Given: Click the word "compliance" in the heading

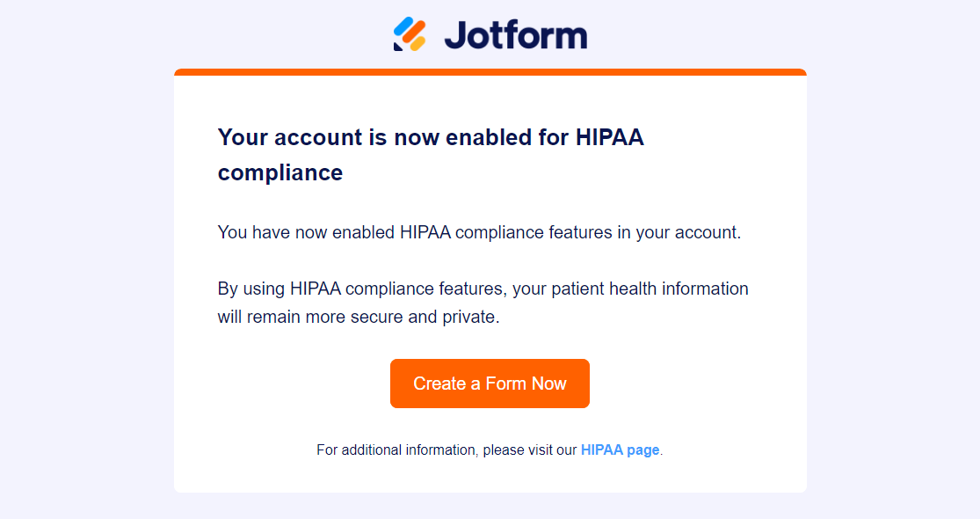Looking at the screenshot, I should tap(279, 172).
